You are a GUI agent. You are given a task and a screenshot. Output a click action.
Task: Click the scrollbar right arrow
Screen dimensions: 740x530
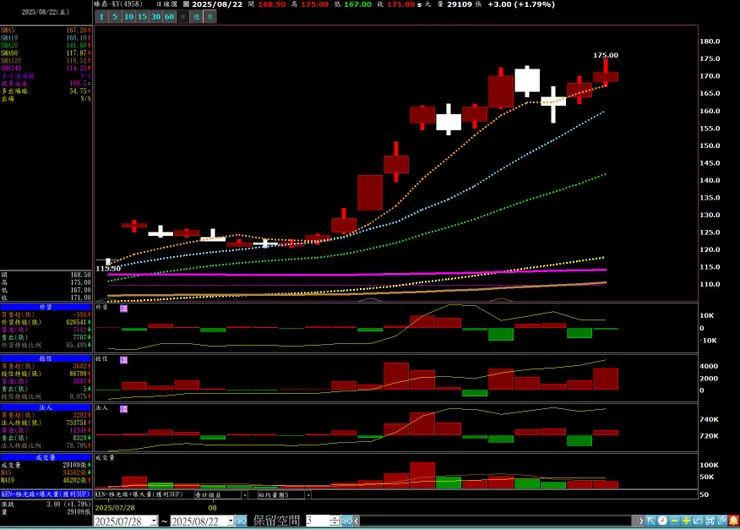(x=641, y=521)
